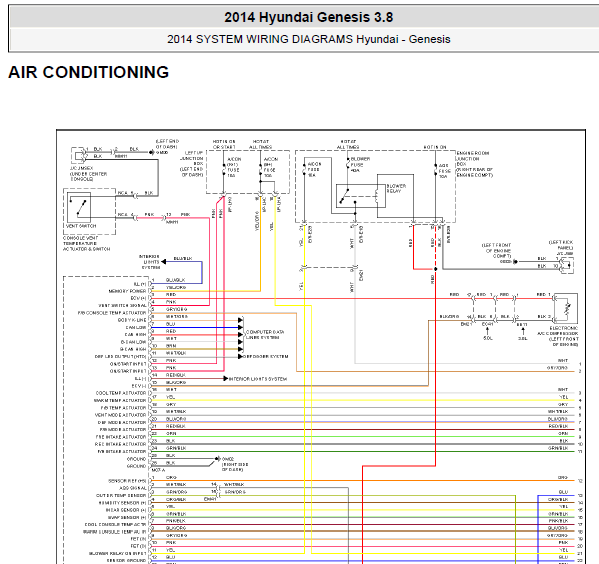
Task: Click the Computer Data Lines System label
Action: coord(265,335)
